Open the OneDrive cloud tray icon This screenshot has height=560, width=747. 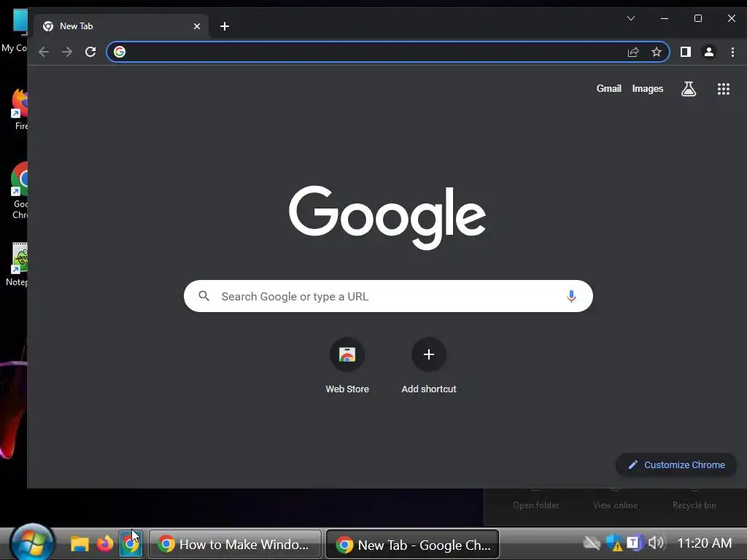592,542
